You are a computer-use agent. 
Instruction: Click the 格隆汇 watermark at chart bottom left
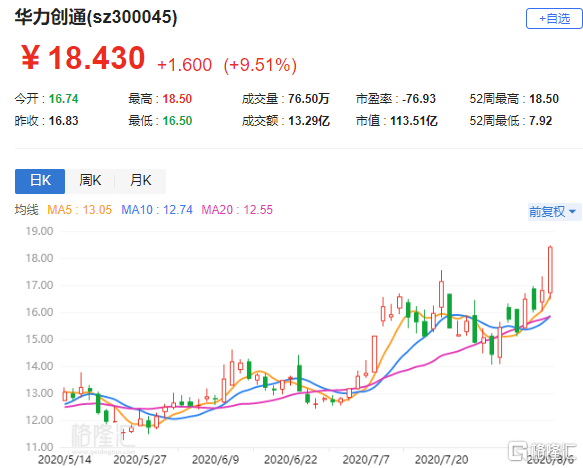click(x=99, y=436)
